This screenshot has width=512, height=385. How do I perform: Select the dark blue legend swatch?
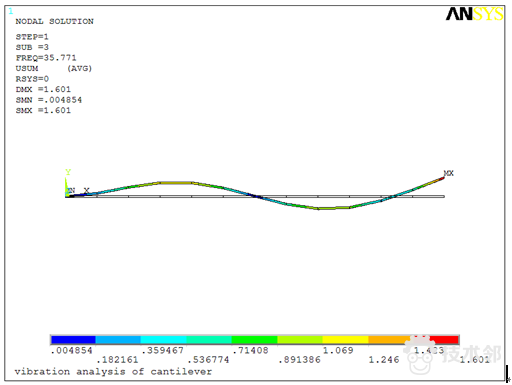(73, 340)
